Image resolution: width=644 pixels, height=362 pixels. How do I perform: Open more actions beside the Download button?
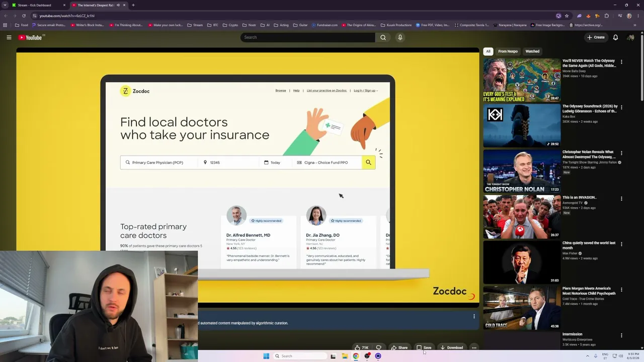[x=474, y=347]
